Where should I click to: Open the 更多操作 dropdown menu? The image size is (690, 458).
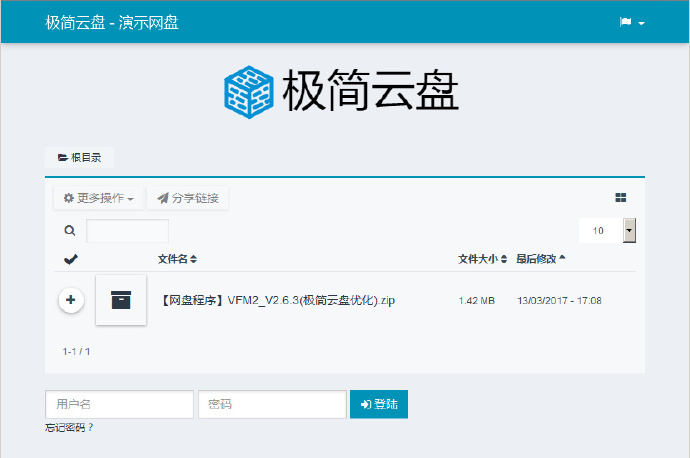[99, 198]
